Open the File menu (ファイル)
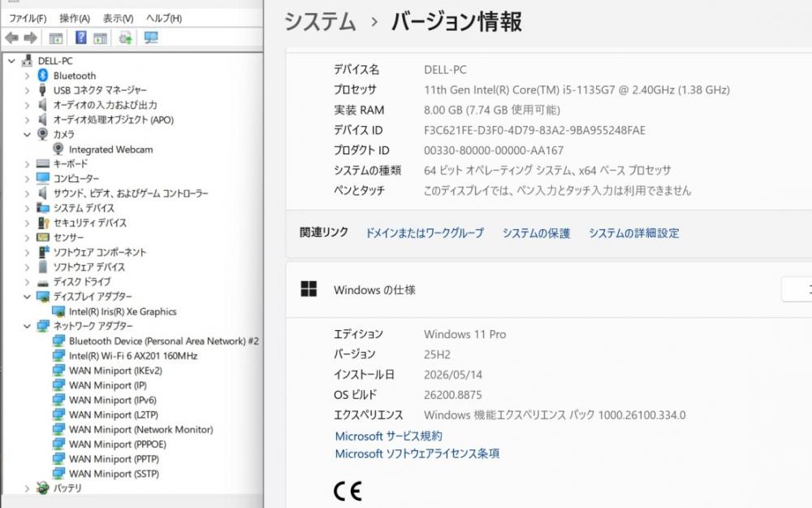 click(28, 18)
